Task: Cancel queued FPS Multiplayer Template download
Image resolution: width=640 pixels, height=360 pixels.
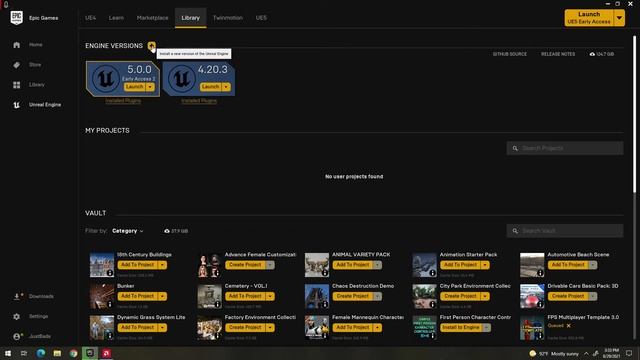Action: 569,326
